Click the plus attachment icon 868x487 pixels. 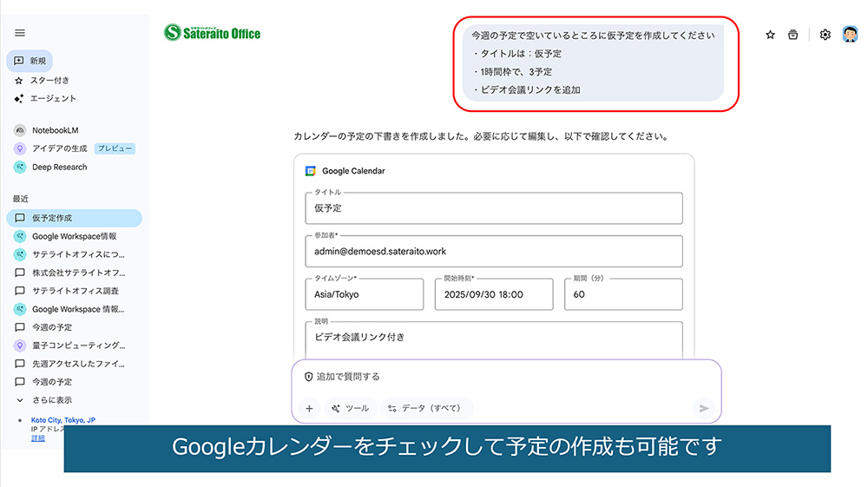point(309,408)
